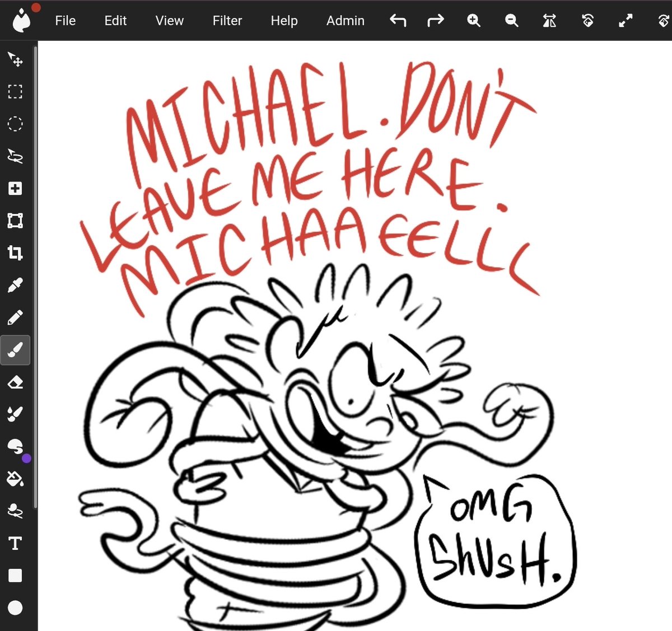Zoom out with the minus magnifier
The height and width of the screenshot is (631, 672).
coord(511,21)
